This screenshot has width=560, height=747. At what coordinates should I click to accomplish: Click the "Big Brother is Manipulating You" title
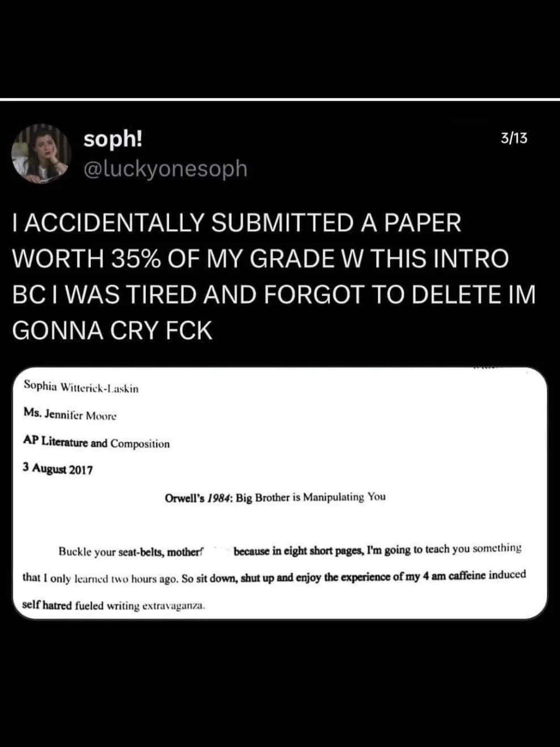click(310, 497)
